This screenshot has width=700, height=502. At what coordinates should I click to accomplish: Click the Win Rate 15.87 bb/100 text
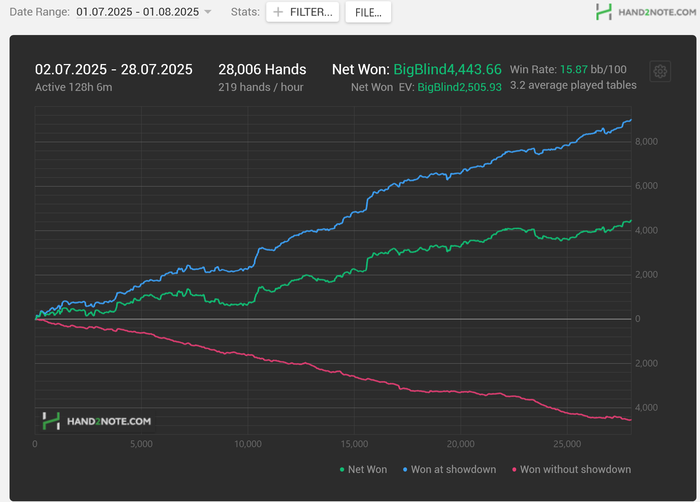pyautogui.click(x=568, y=70)
